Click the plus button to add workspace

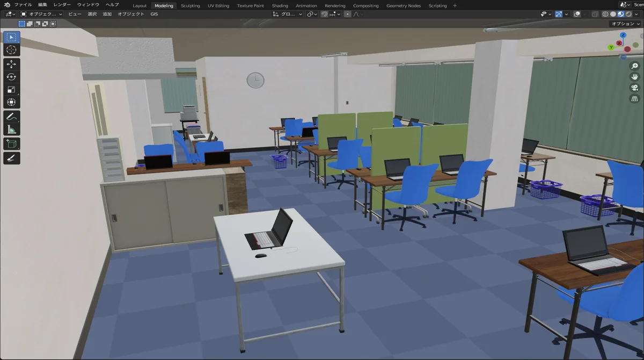pos(455,5)
